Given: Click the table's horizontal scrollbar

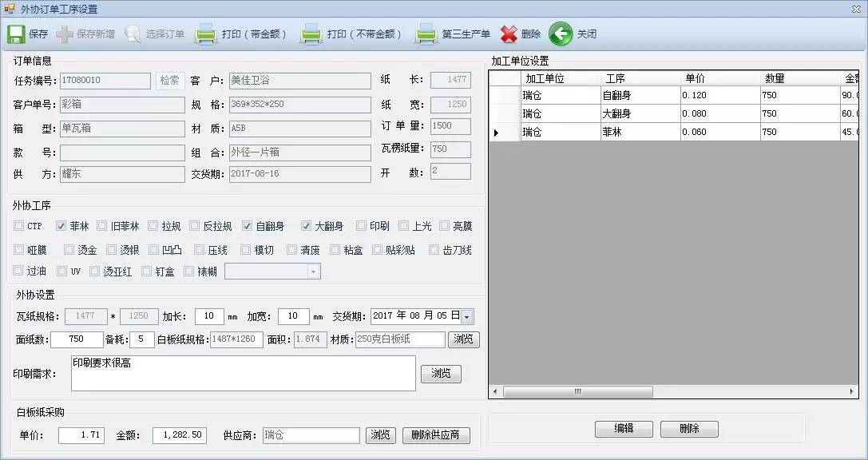Looking at the screenshot, I should (577, 392).
